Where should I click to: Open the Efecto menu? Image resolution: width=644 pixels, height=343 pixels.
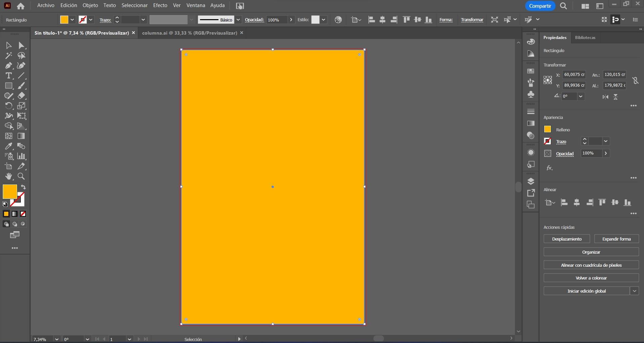160,5
